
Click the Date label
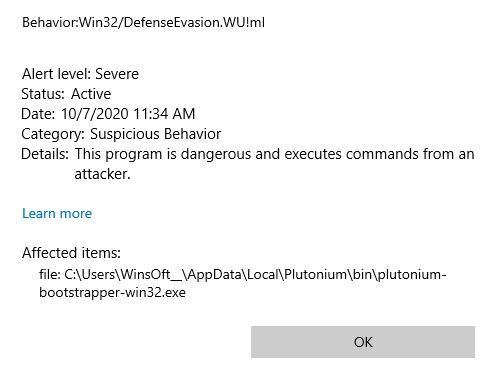38,114
